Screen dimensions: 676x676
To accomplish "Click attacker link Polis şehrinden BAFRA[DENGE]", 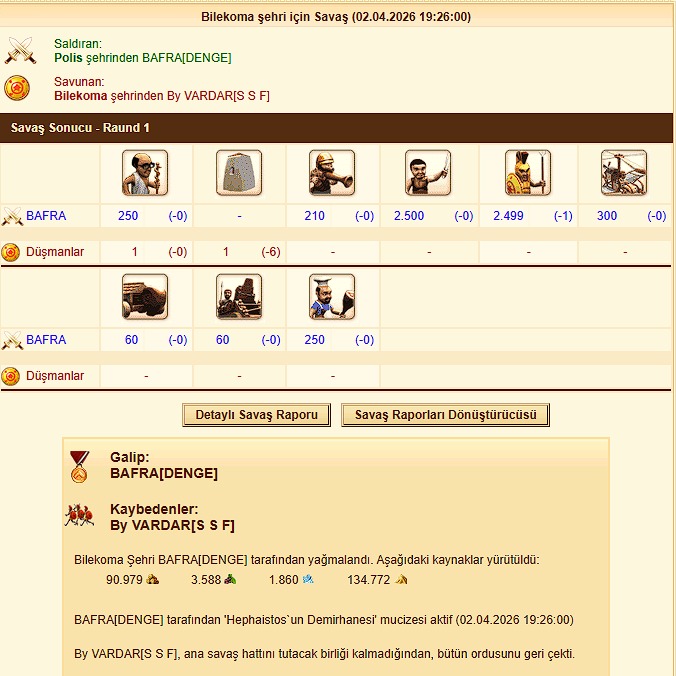I will click(143, 58).
